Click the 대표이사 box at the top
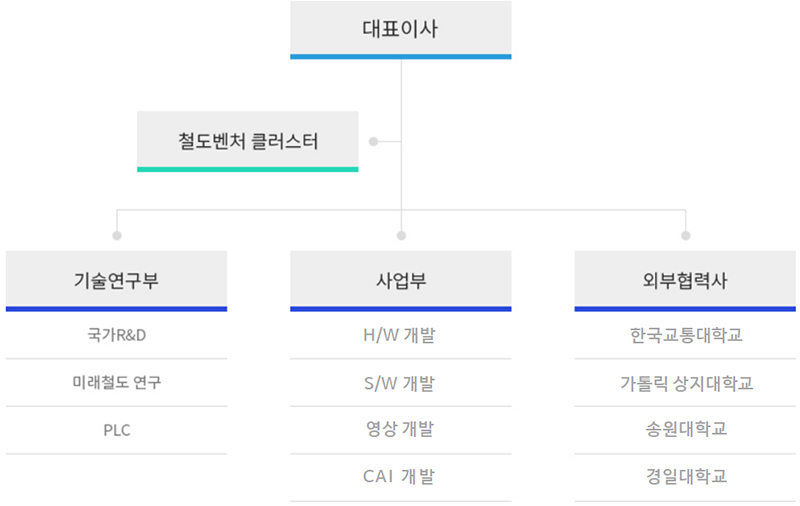This screenshot has height=506, width=800. [x=400, y=30]
